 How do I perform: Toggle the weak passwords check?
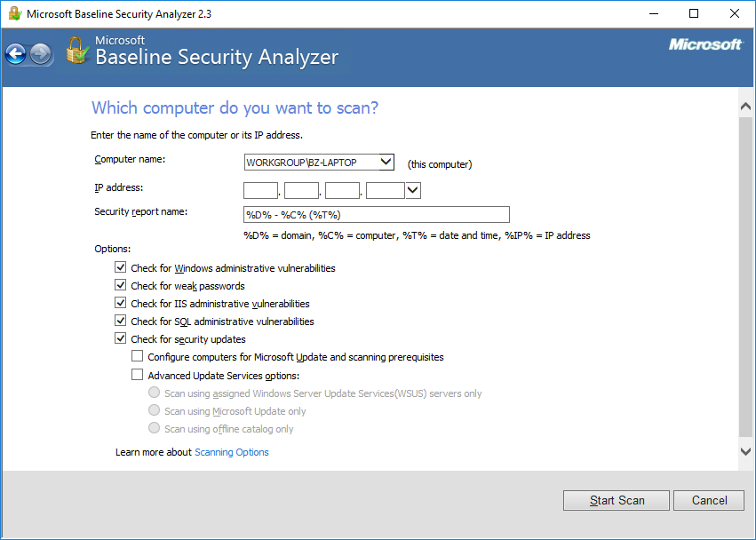(x=121, y=286)
